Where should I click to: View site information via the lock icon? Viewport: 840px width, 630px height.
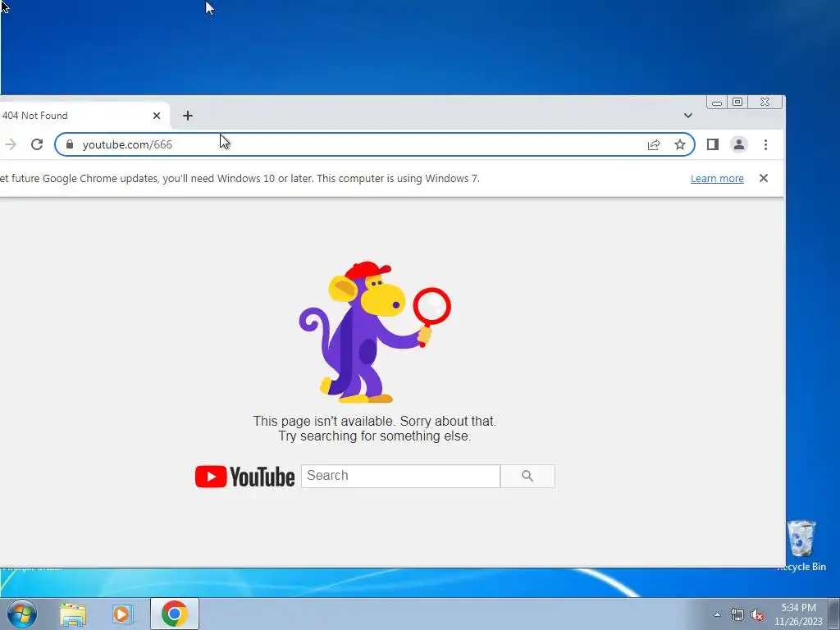coord(70,144)
